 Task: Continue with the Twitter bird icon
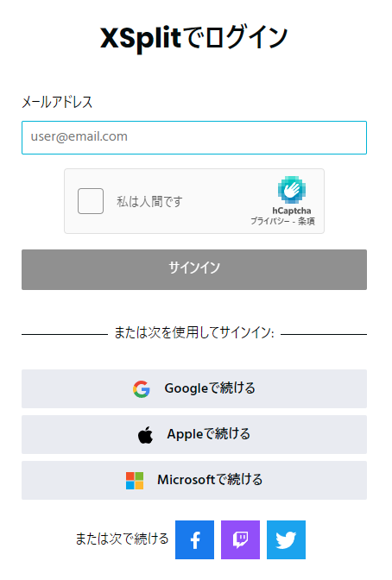pyautogui.click(x=286, y=539)
